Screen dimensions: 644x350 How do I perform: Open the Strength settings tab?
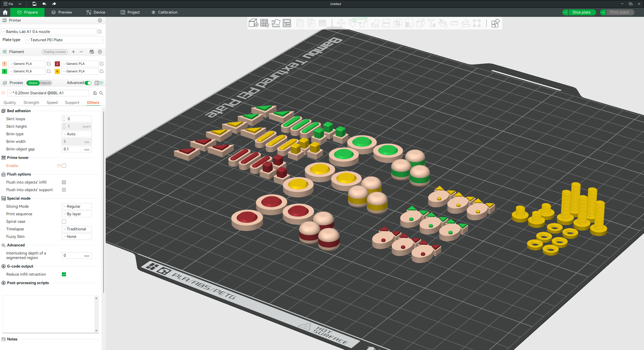[31, 103]
